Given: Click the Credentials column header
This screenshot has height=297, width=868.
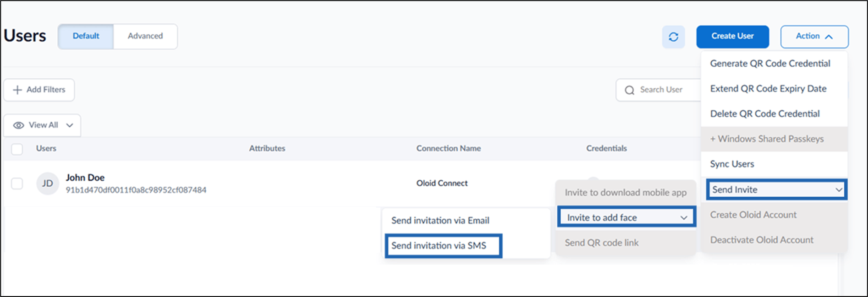Looking at the screenshot, I should tap(606, 149).
